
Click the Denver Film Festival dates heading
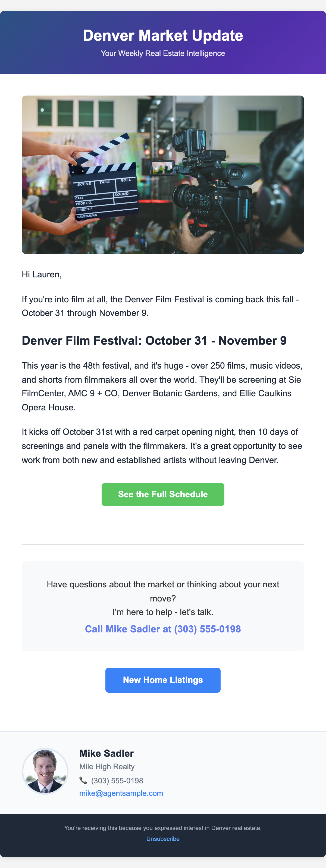pyautogui.click(x=154, y=341)
